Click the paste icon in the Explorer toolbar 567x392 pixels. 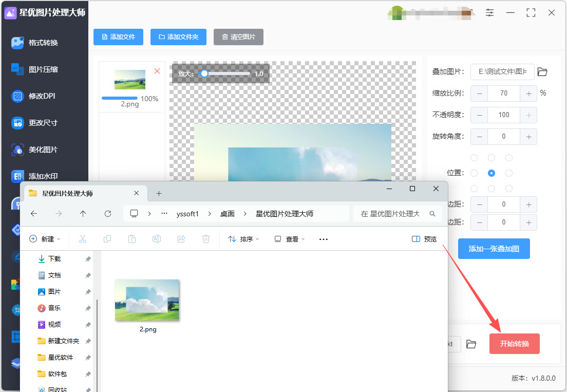click(x=131, y=239)
